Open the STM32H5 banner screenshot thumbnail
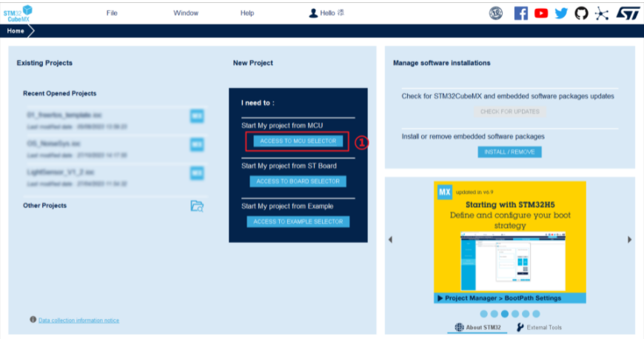The image size is (644, 339). click(513, 261)
